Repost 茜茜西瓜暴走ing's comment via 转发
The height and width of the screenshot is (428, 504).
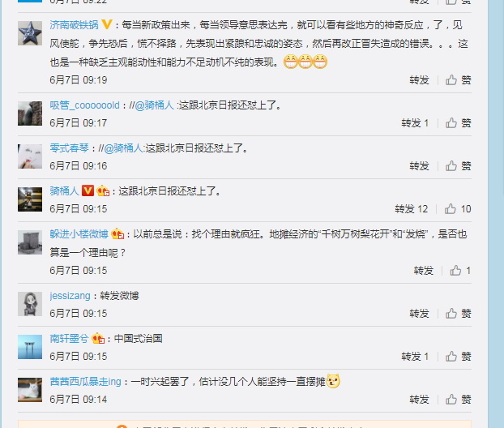pyautogui.click(x=419, y=400)
